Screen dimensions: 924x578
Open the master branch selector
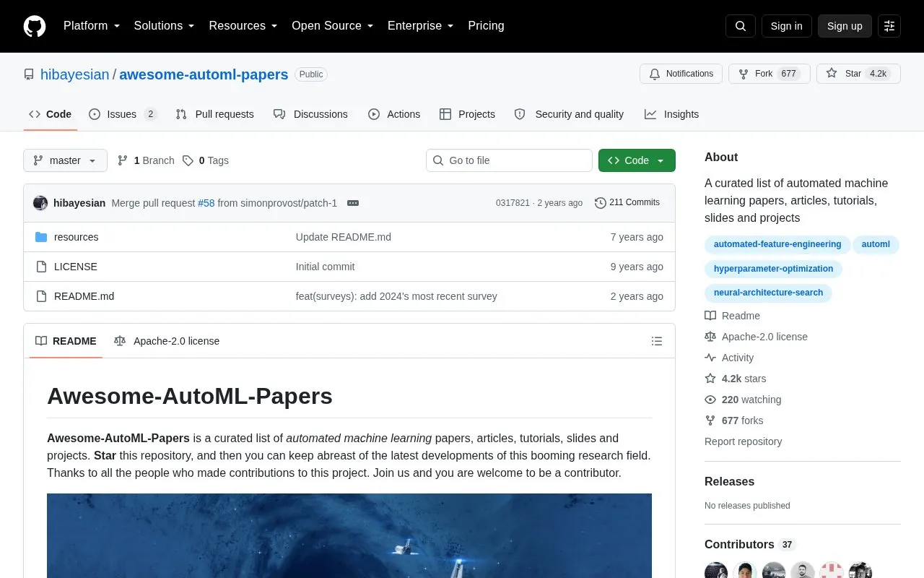point(65,160)
